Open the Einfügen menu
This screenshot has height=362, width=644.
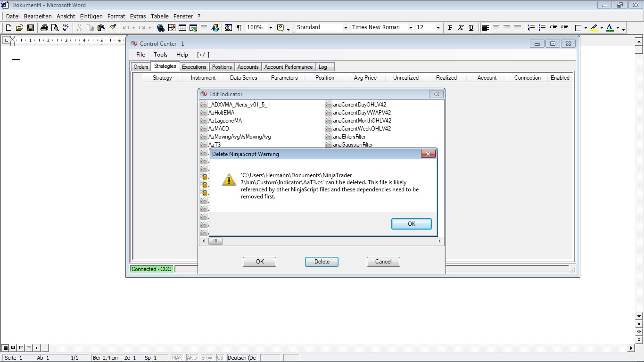click(x=91, y=16)
